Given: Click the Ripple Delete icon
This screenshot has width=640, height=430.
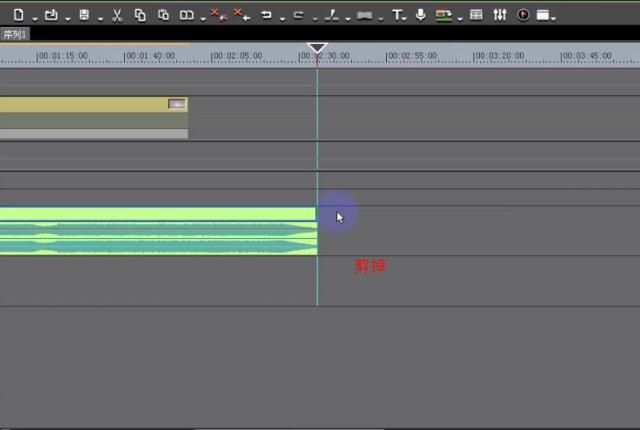Looking at the screenshot, I should tap(240, 15).
